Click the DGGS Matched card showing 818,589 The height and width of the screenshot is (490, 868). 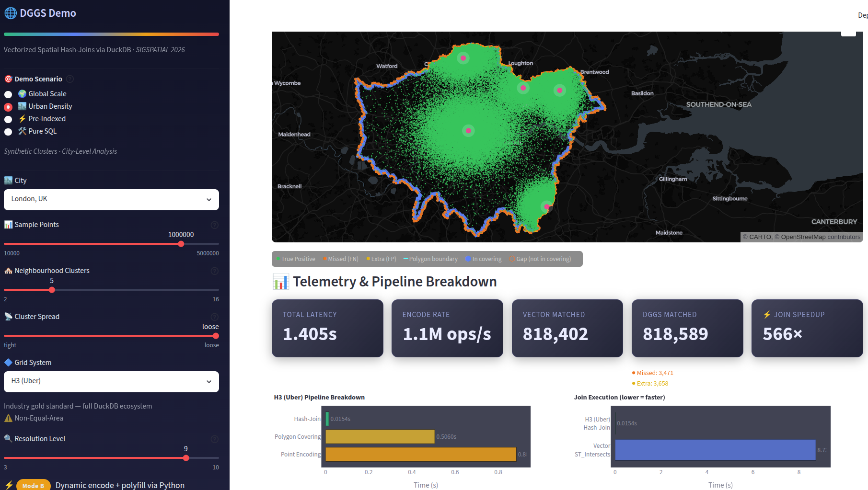point(687,328)
